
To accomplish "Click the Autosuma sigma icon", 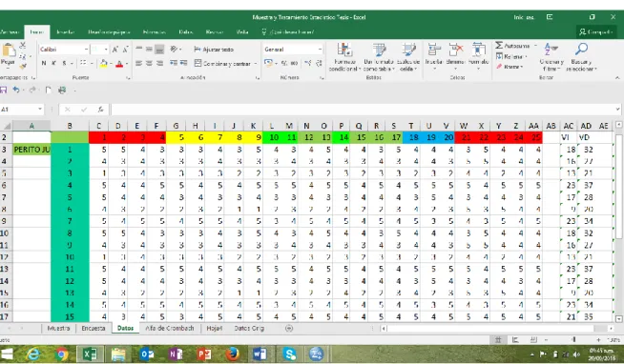I will tap(499, 46).
